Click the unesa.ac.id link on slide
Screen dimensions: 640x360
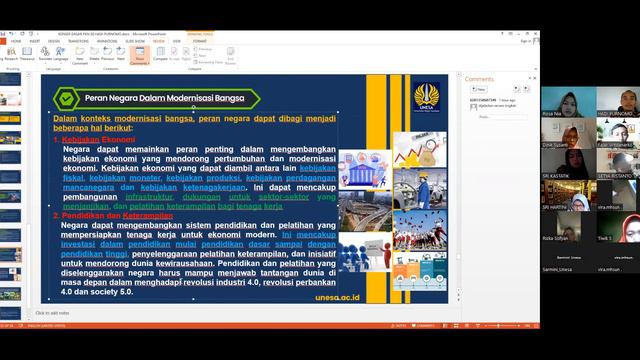click(x=337, y=297)
